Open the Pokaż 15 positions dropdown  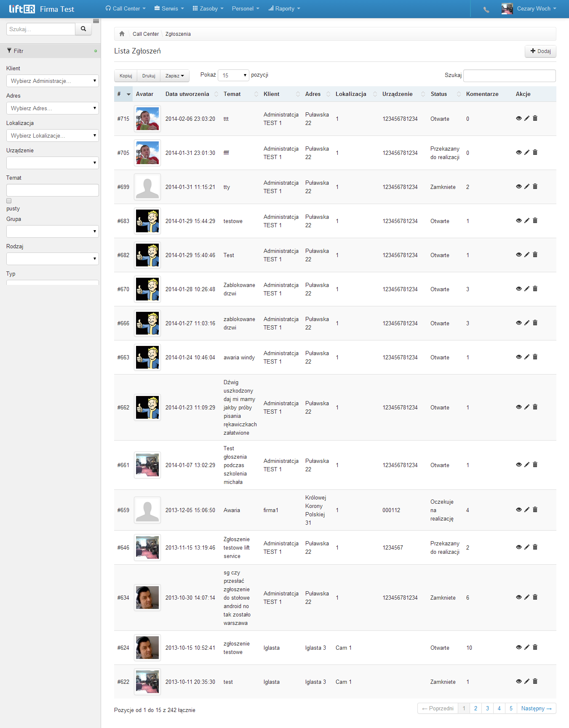click(x=234, y=75)
